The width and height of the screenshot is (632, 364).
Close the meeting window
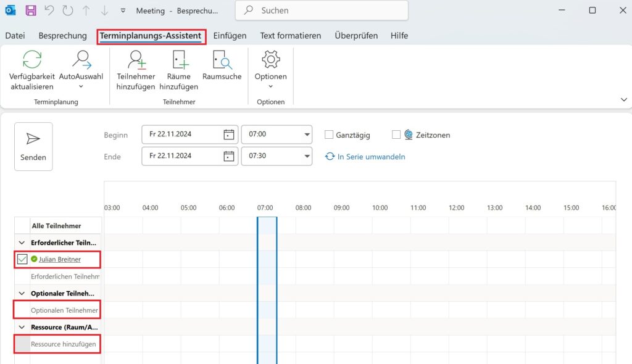coord(623,10)
